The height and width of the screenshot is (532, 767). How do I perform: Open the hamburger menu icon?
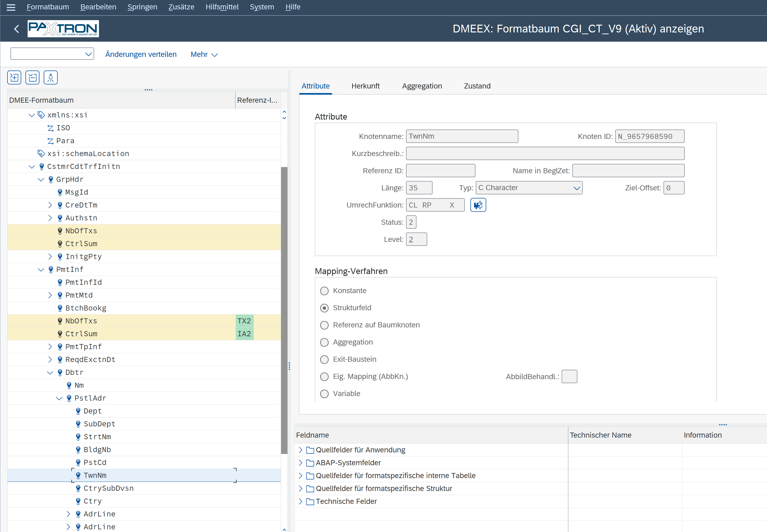[11, 7]
